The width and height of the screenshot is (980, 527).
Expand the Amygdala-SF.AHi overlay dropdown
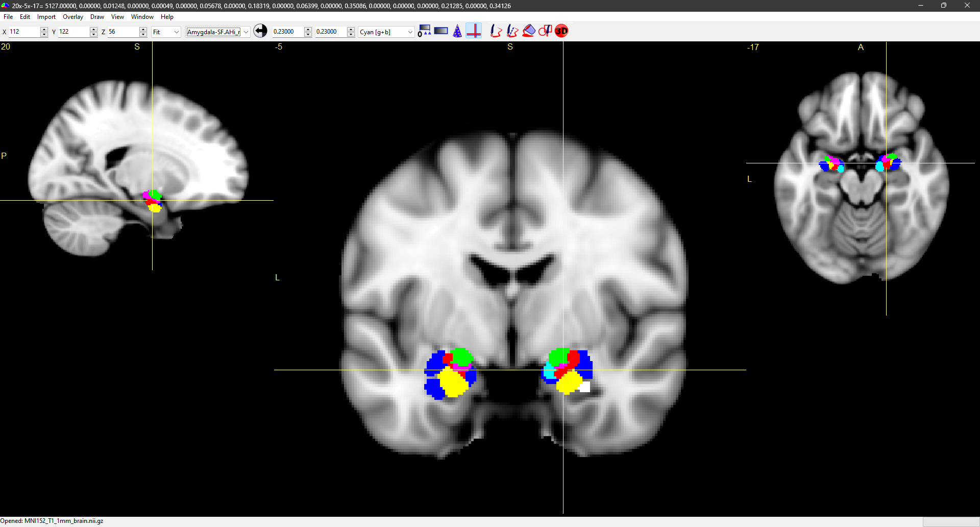click(246, 32)
